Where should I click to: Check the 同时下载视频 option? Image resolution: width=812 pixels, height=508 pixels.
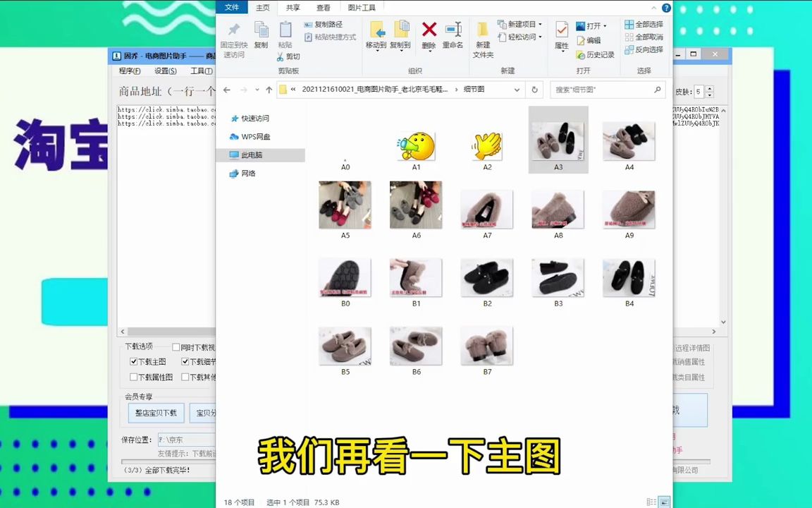pyautogui.click(x=176, y=349)
